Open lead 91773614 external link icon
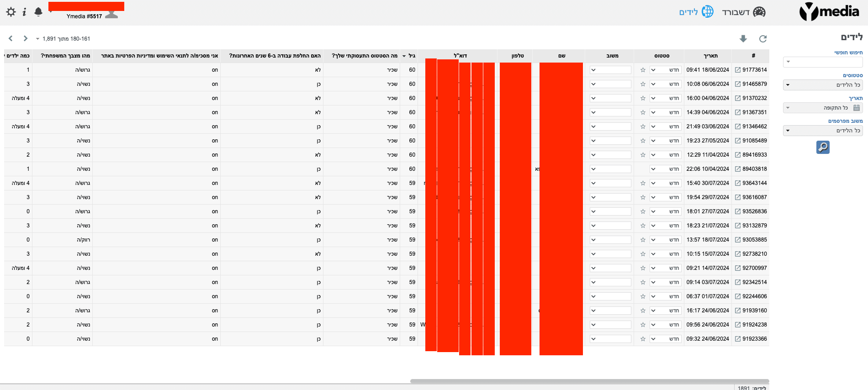This screenshot has width=868, height=390. [x=738, y=70]
